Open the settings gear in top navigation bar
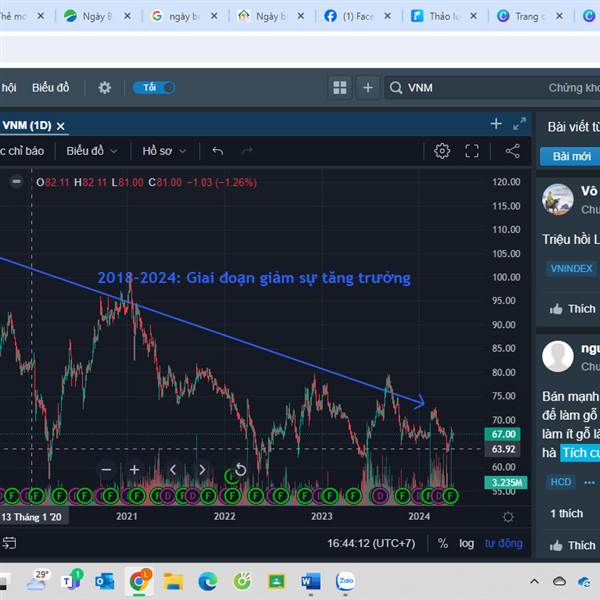 (x=104, y=88)
